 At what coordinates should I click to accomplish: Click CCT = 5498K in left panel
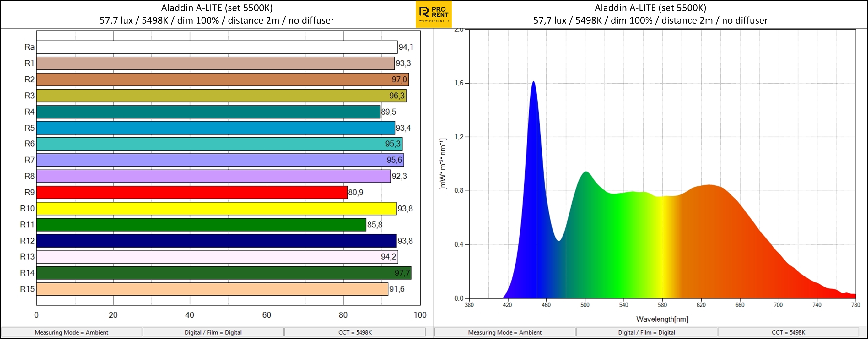click(355, 333)
